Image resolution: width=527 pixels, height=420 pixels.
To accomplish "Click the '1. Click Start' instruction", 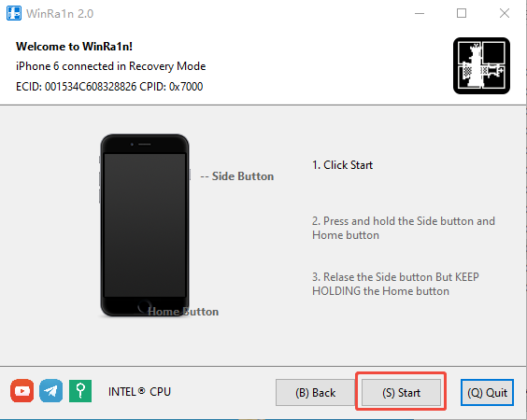I will coord(343,165).
